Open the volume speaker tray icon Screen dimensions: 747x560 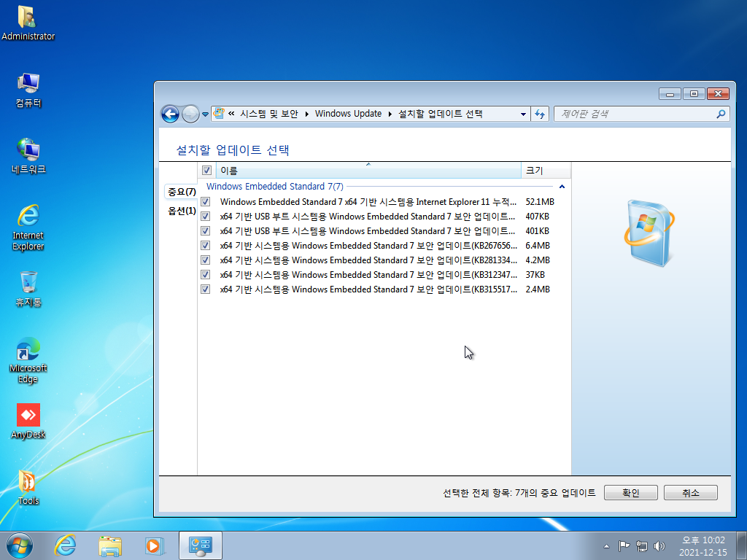659,545
